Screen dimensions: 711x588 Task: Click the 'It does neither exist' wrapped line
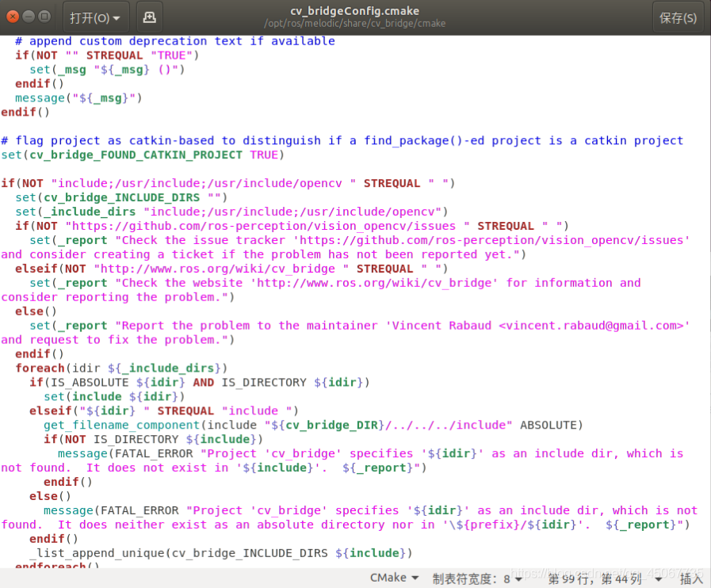pyautogui.click(x=346, y=525)
